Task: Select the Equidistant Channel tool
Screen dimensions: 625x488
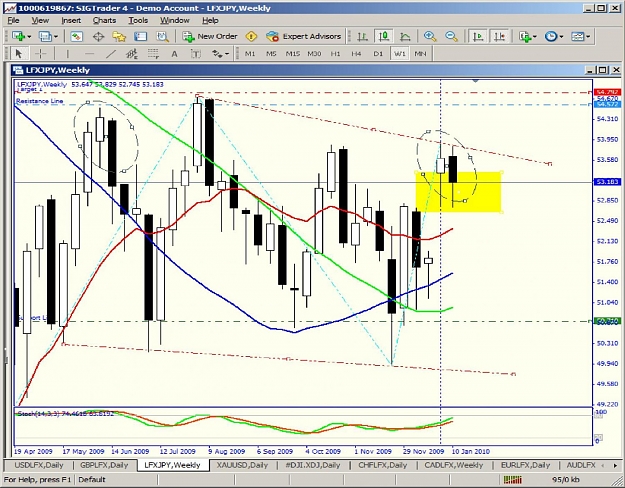Action: point(132,53)
